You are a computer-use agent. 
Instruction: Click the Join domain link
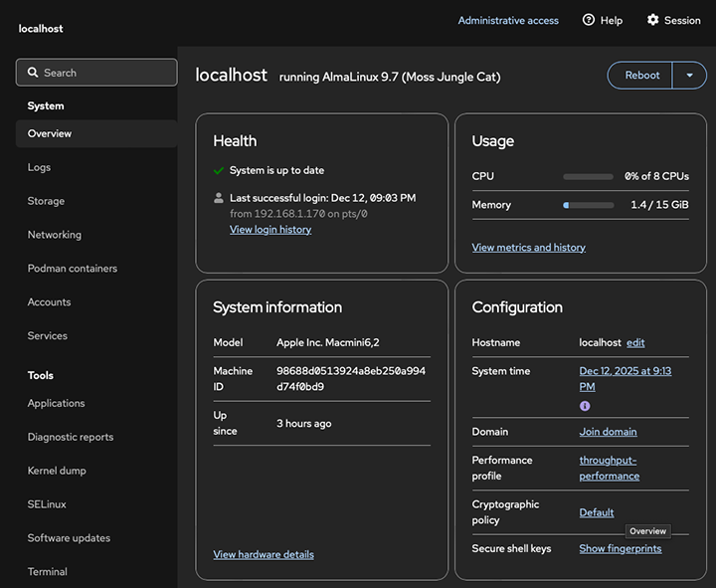(x=608, y=432)
